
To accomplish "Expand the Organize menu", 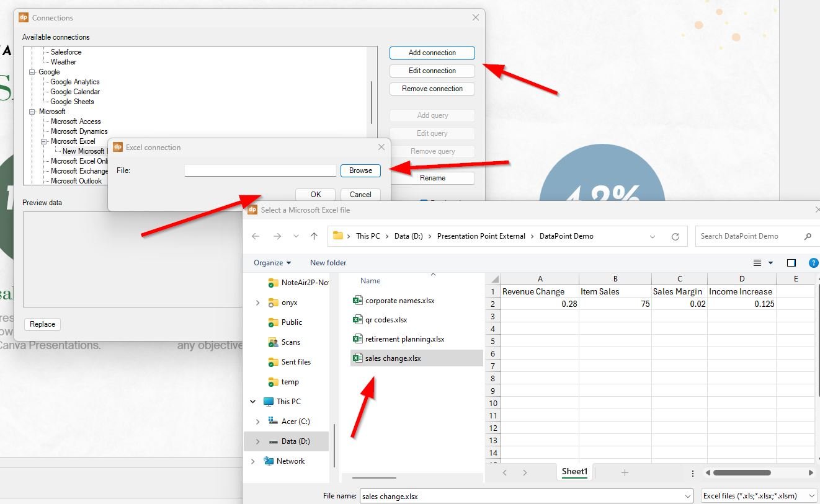I will click(x=272, y=263).
